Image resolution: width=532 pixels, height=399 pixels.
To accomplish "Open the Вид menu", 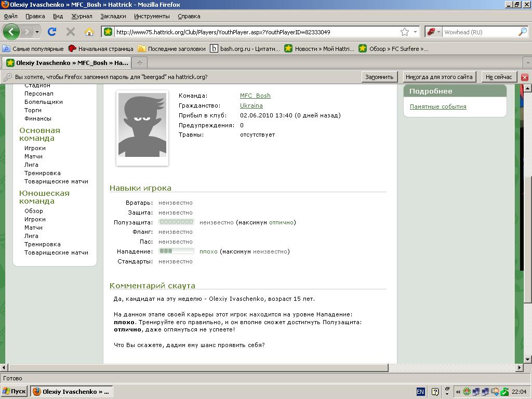I will [x=58, y=16].
